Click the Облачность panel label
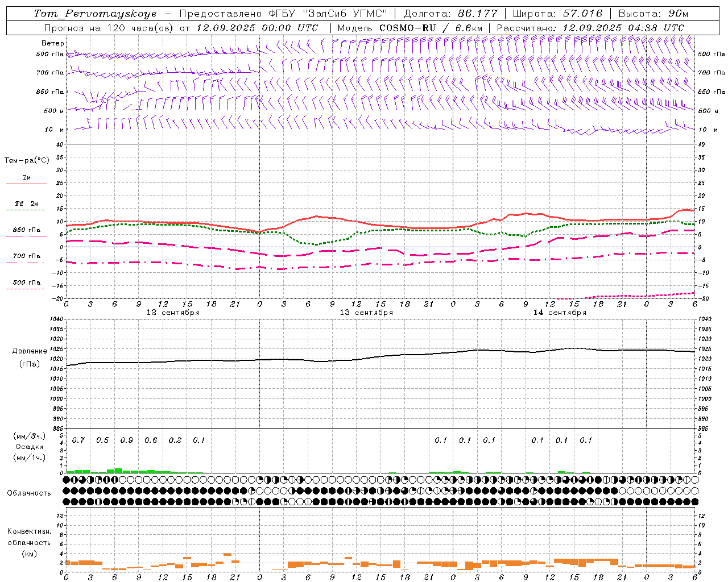The image size is (728, 582). coord(29,493)
